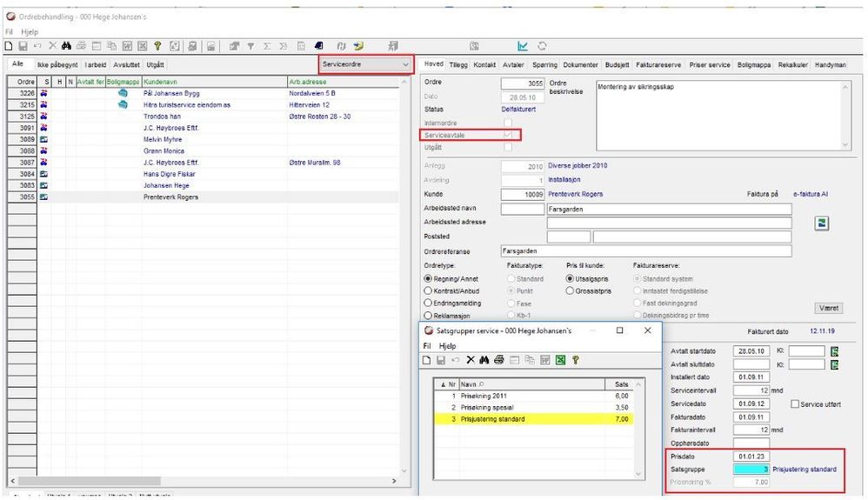Click the Arbeidssted navn Farsgarden field

point(670,210)
